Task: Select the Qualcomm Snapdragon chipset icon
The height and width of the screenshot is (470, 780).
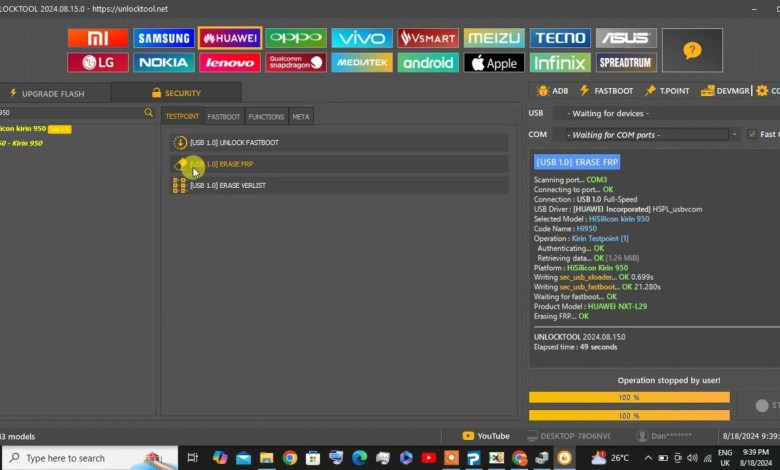Action: pos(295,63)
